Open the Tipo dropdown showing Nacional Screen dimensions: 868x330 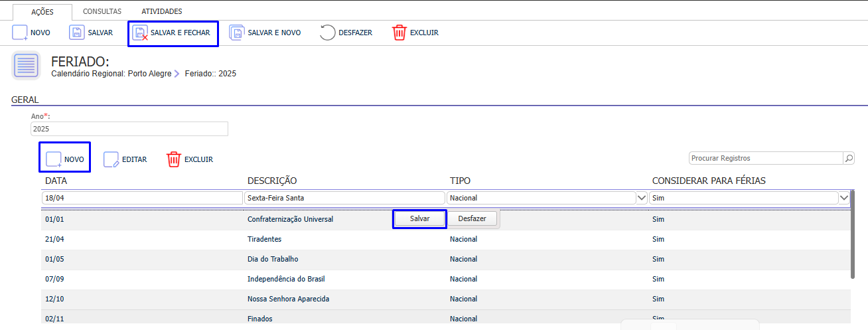[641, 198]
